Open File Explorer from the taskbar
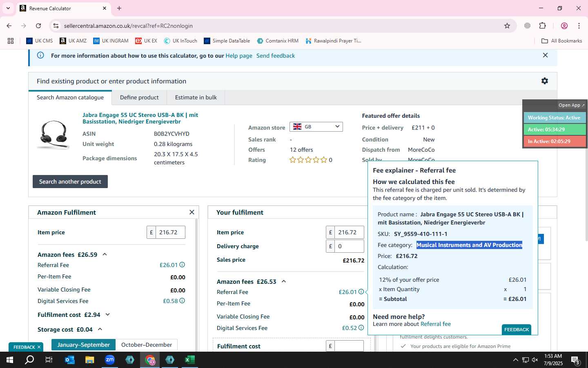The height and width of the screenshot is (368, 588). (x=90, y=360)
